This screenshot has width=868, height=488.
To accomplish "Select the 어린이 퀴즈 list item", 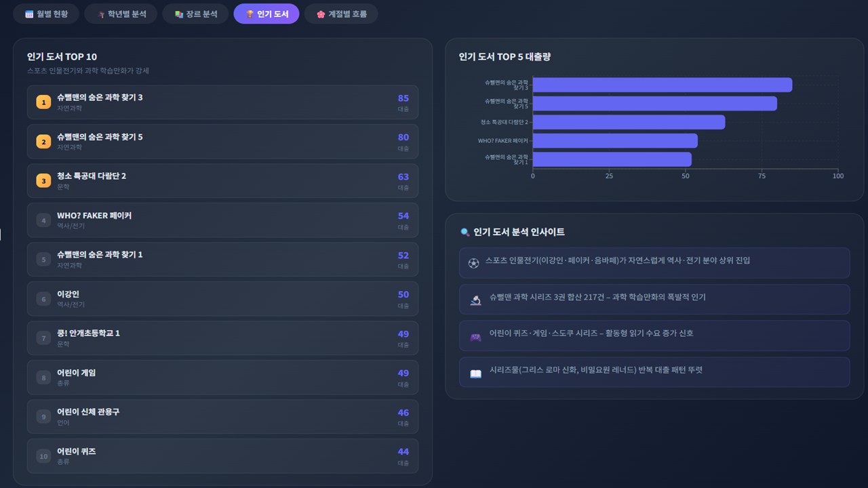I will click(x=222, y=456).
